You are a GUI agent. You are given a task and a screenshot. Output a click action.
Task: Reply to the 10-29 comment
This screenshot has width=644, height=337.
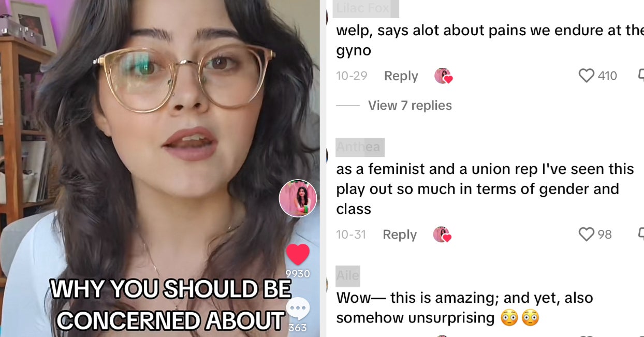coord(401,76)
